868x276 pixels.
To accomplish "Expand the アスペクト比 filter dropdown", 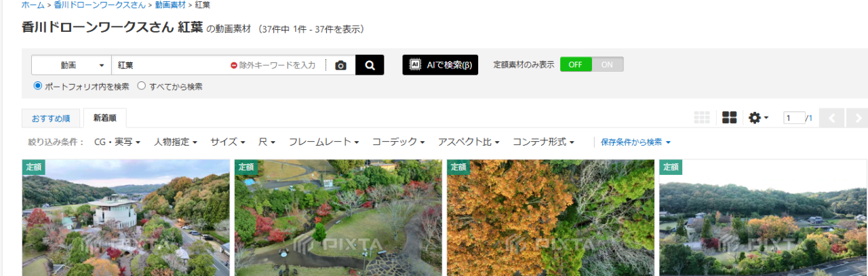I will [469, 142].
